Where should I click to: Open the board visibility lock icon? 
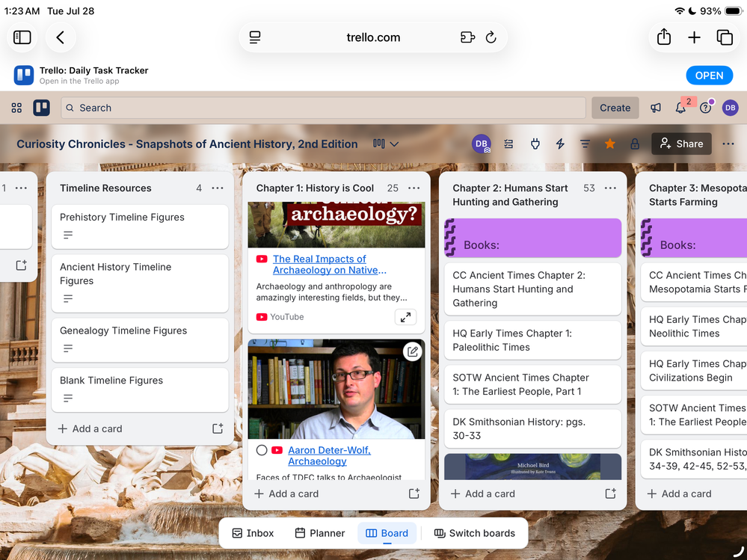point(635,144)
